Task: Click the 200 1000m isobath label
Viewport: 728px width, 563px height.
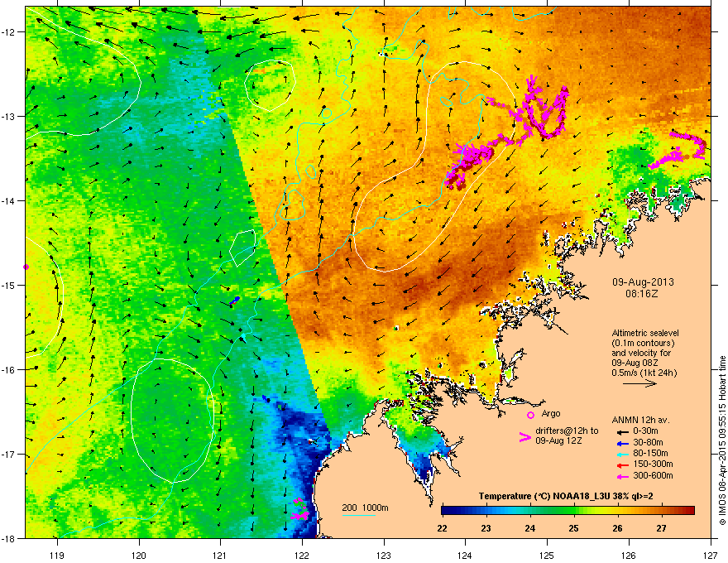Action: (365, 508)
